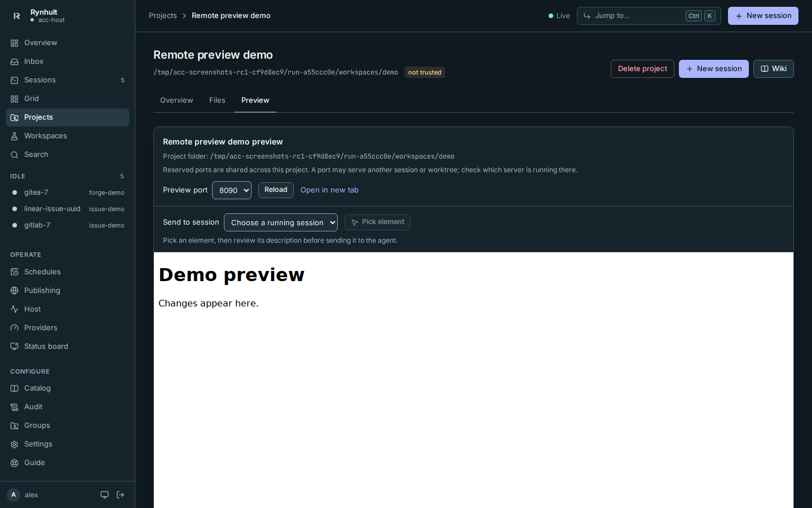Switch to the project Overview tab
812x508 pixels.
(x=176, y=100)
